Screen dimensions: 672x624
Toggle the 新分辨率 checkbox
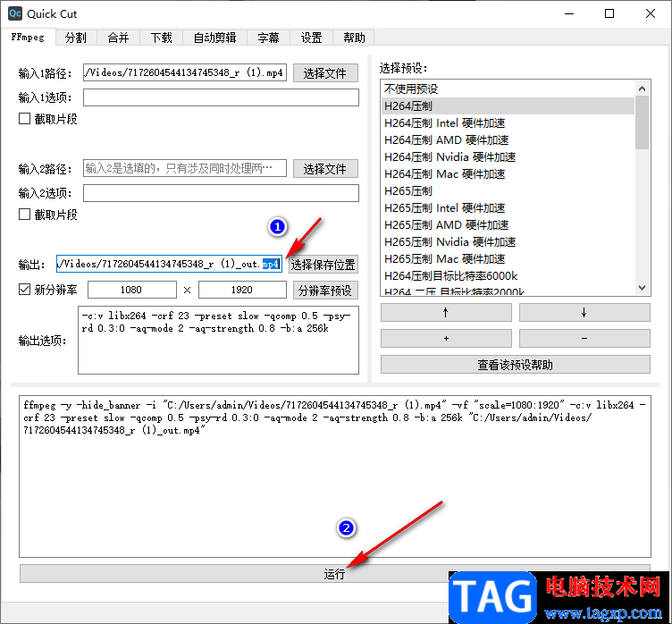point(24,290)
